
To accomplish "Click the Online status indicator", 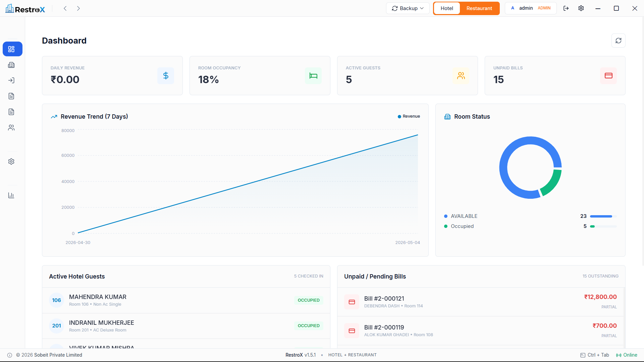I will [x=627, y=355].
